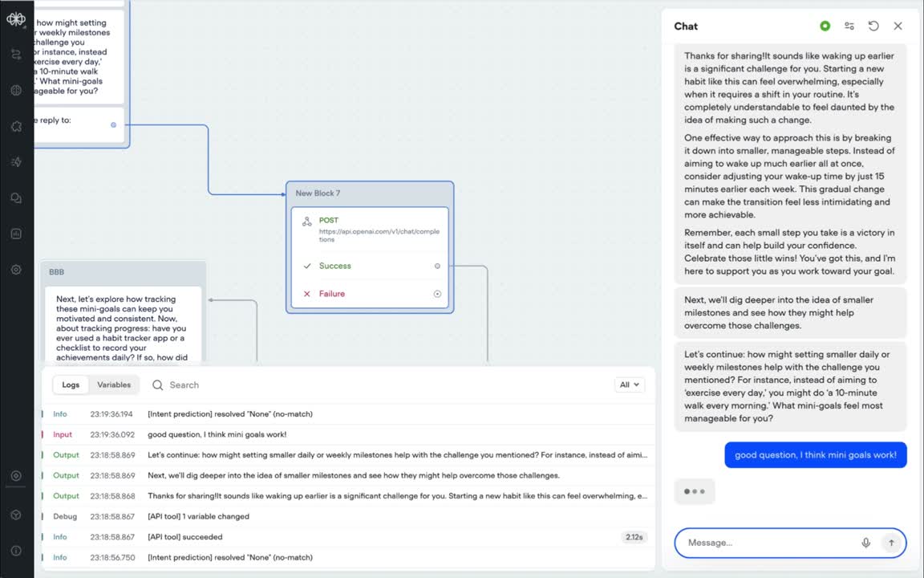This screenshot has width=924, height=578.
Task: Focus the logs Search field
Action: 377,385
